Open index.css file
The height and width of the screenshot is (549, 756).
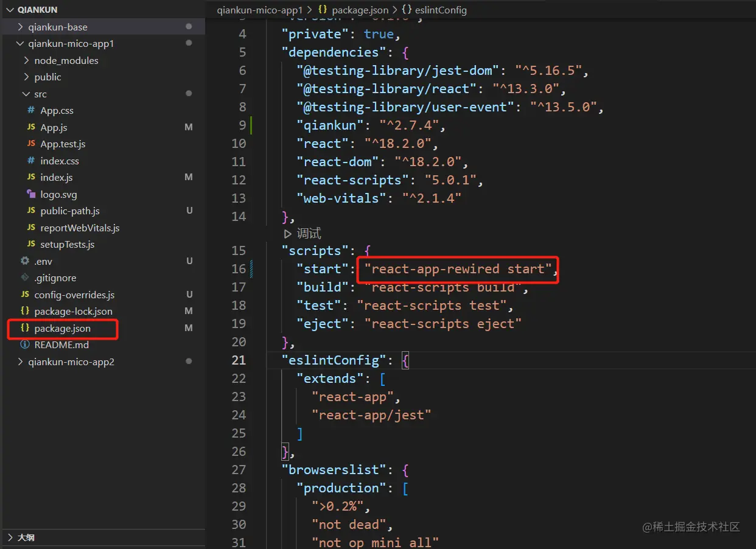coord(60,161)
